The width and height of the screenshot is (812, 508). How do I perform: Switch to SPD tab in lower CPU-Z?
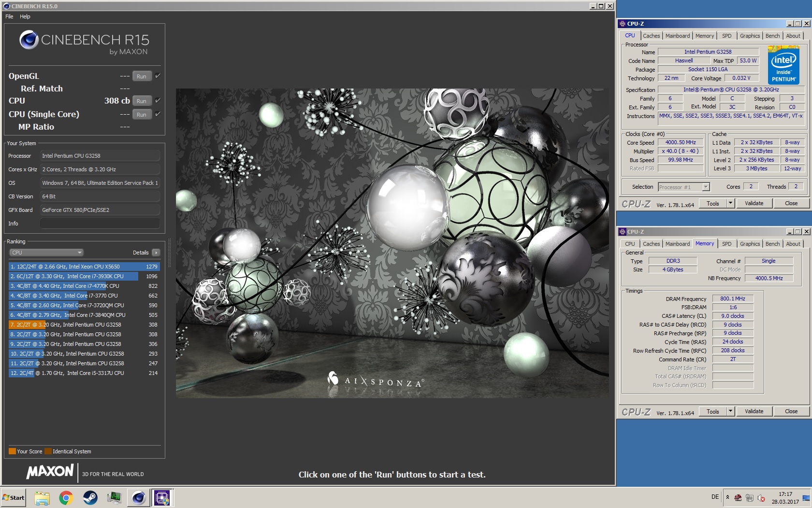click(x=726, y=244)
